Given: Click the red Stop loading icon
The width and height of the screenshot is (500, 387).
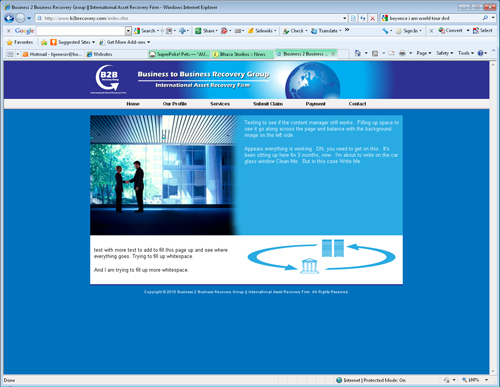Looking at the screenshot, I should coord(373,18).
